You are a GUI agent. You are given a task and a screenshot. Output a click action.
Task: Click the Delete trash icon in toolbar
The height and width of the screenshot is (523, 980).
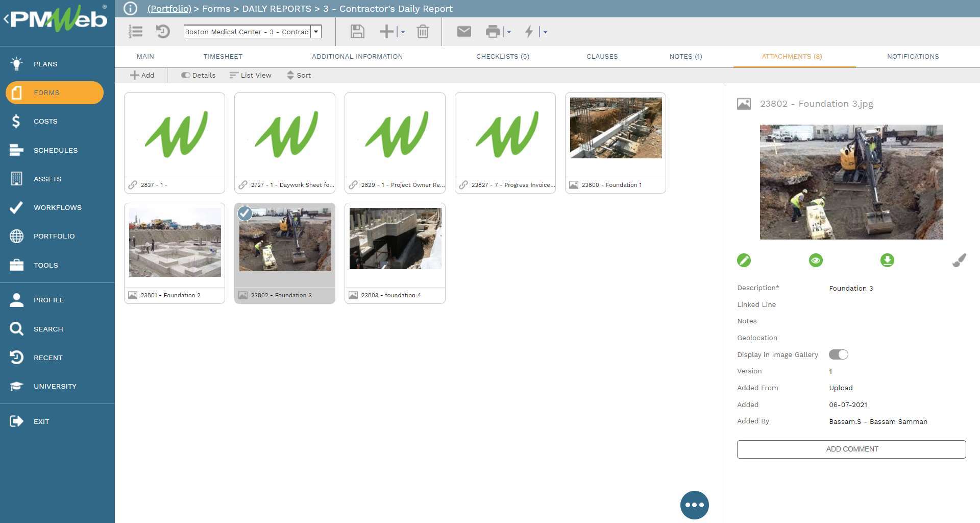click(x=423, y=32)
